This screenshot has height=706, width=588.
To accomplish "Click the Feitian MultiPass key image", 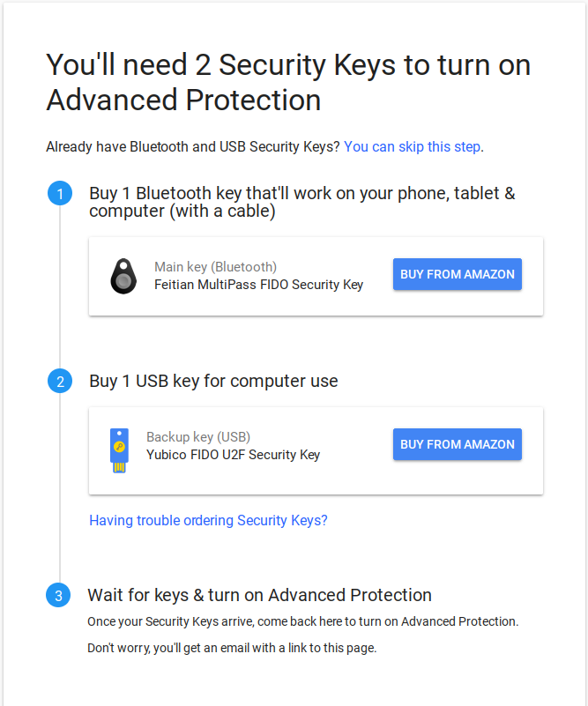I will point(123,274).
